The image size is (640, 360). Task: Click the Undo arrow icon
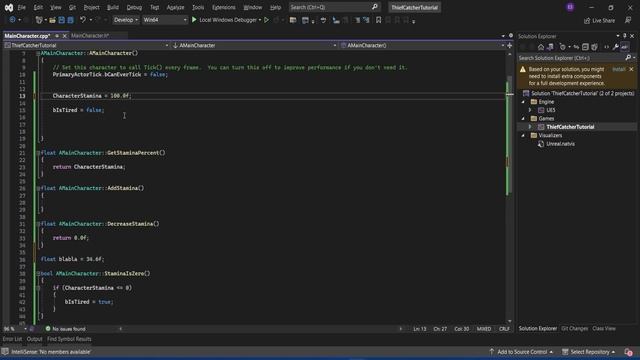click(x=83, y=20)
